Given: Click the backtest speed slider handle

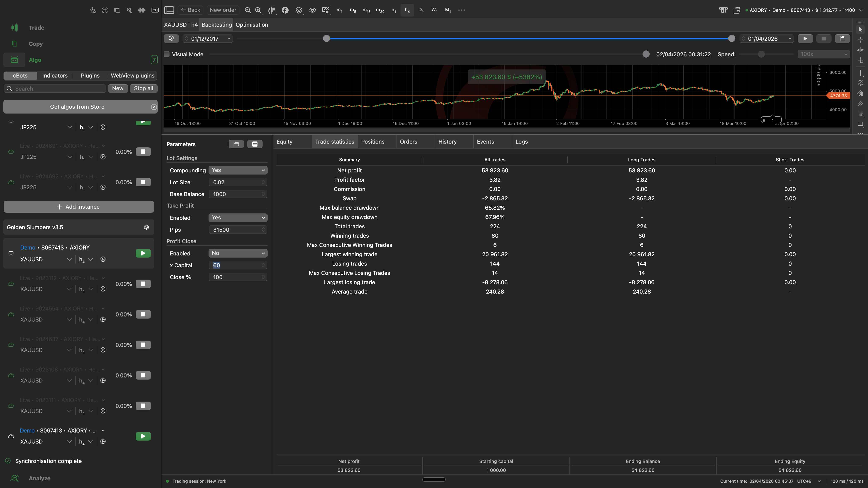Looking at the screenshot, I should pyautogui.click(x=761, y=54).
